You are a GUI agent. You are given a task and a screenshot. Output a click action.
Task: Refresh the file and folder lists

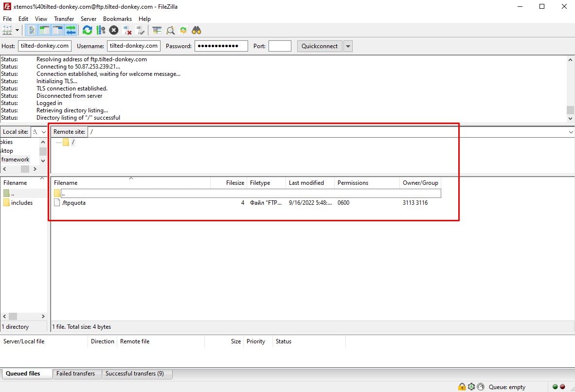(x=87, y=30)
